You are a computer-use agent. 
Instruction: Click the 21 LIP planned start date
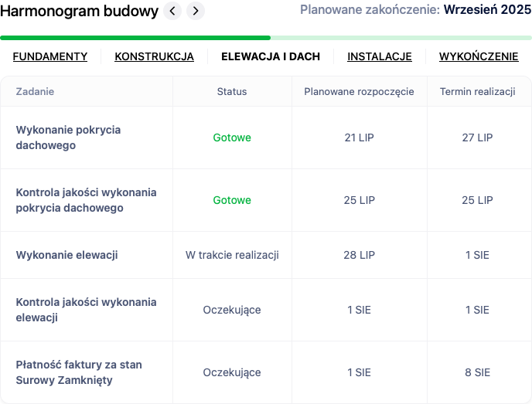coord(359,137)
